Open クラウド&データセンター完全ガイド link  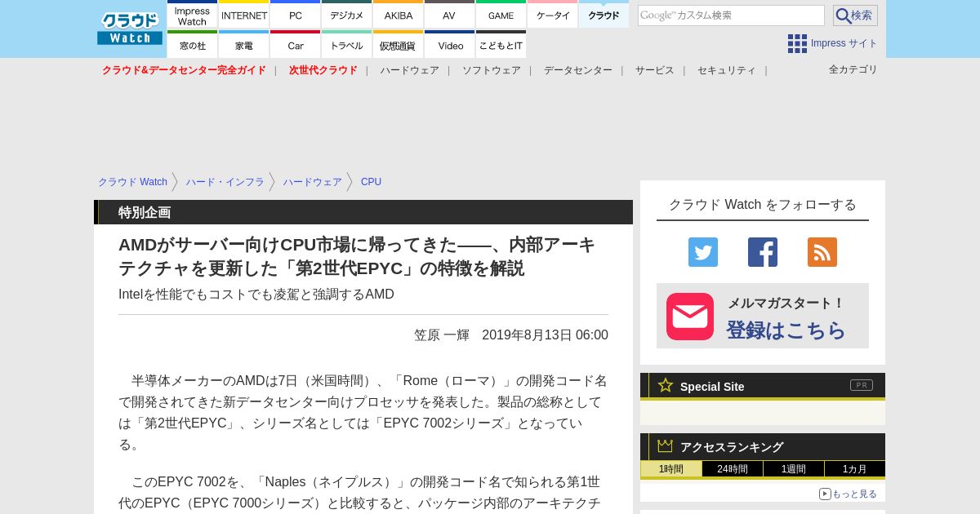click(184, 70)
